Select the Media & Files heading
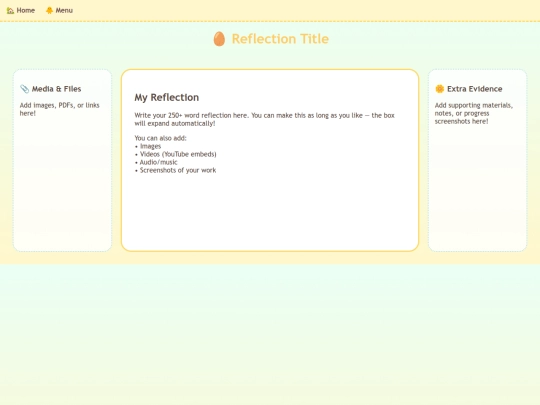 tap(56, 89)
